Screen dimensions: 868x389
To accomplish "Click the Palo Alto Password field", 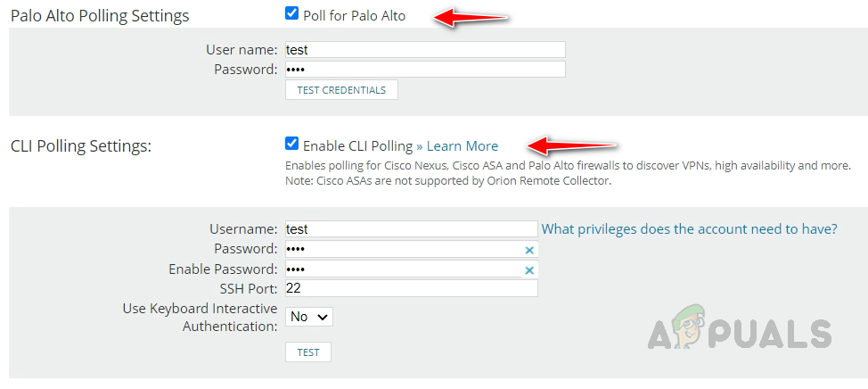I will 425,70.
